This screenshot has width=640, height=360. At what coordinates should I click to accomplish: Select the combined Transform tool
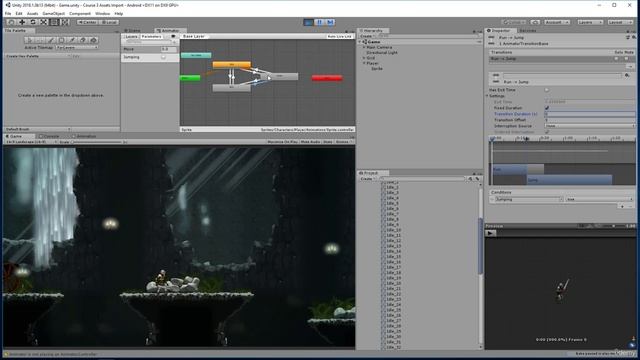click(65, 22)
